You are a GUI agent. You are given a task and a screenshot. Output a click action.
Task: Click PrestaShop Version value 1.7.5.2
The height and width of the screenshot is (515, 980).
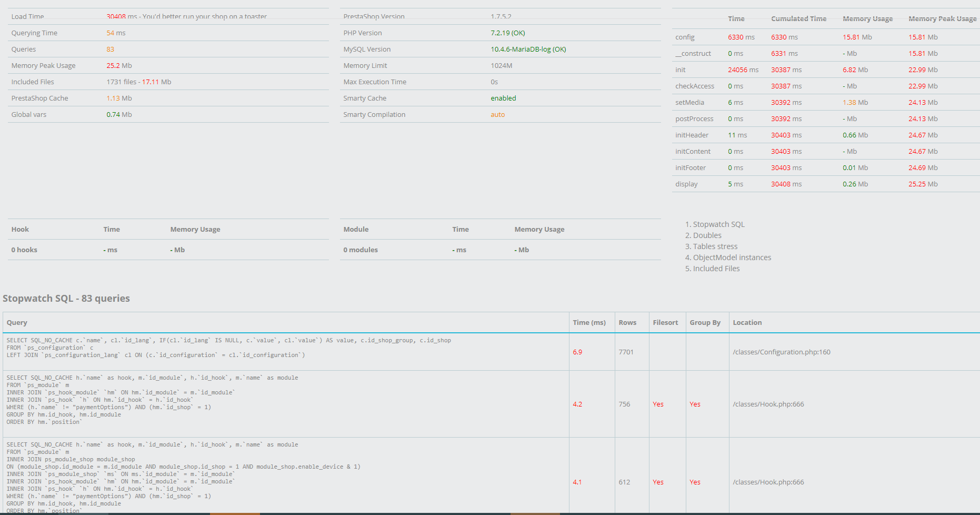click(501, 16)
